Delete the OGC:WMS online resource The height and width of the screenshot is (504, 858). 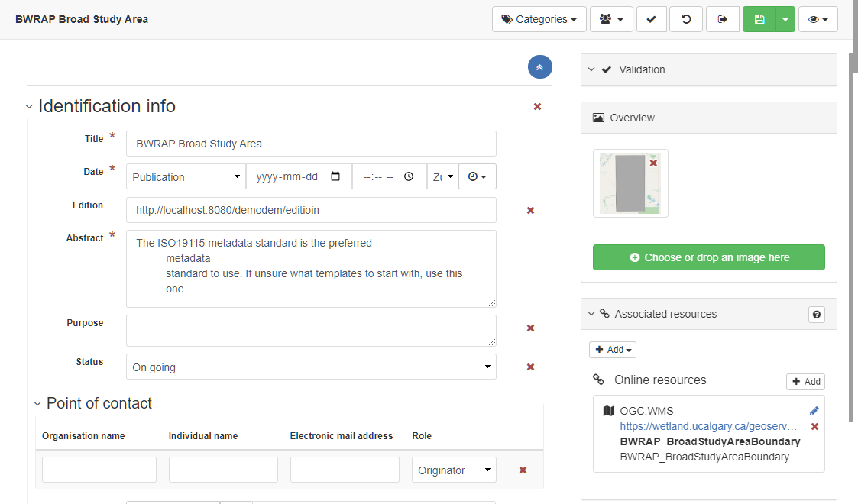point(814,426)
